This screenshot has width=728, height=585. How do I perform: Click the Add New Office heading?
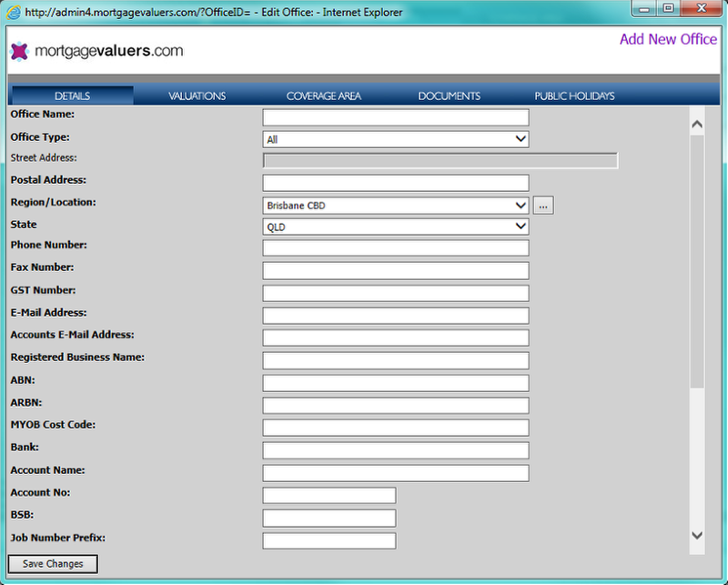pyautogui.click(x=668, y=39)
